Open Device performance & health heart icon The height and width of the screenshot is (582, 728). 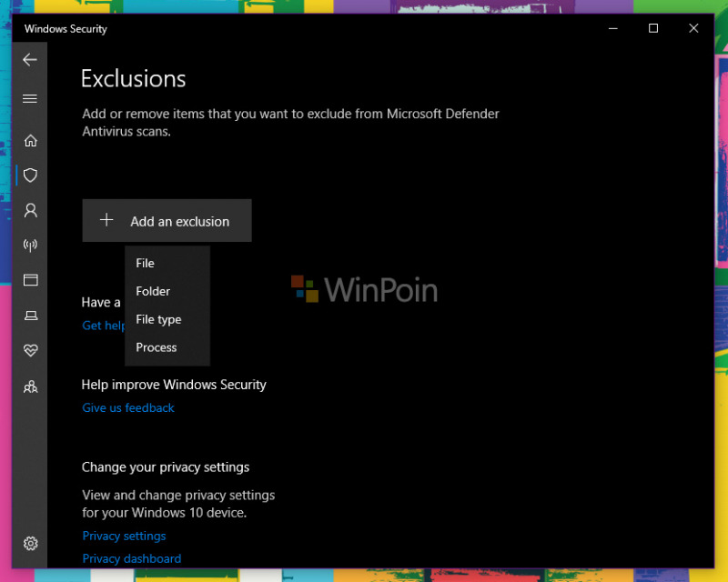click(31, 350)
